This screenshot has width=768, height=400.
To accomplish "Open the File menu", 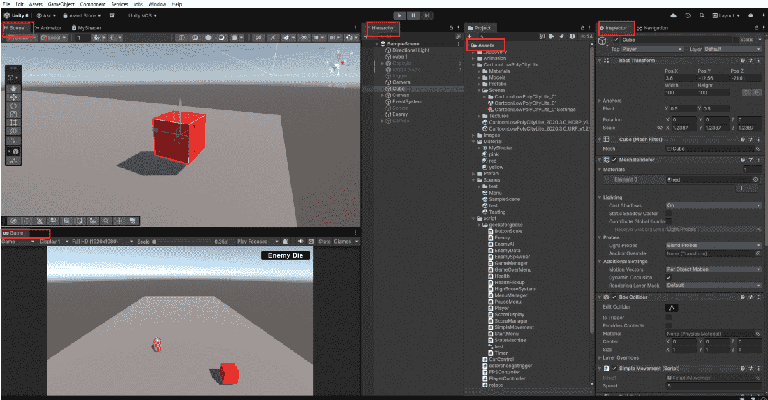I will (x=6, y=4).
